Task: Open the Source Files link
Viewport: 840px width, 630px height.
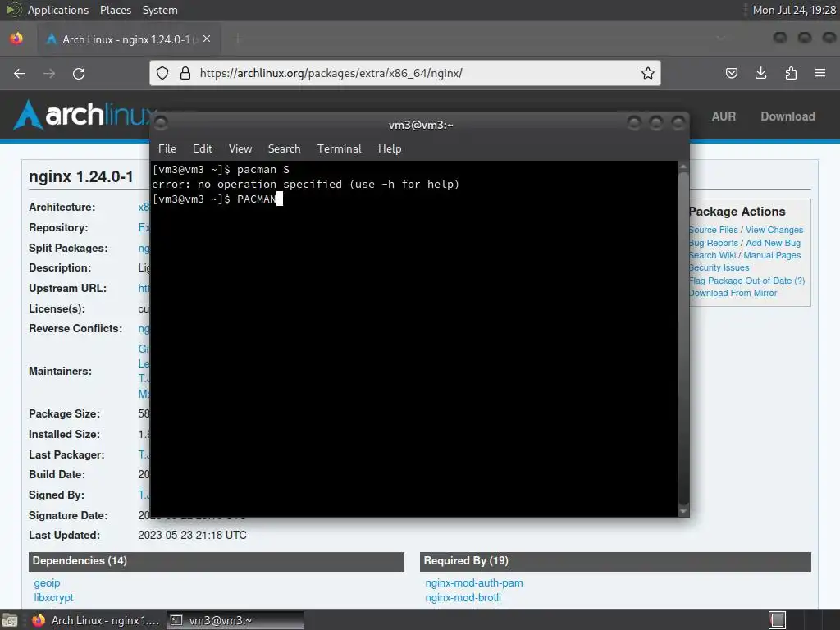Action: click(x=713, y=230)
